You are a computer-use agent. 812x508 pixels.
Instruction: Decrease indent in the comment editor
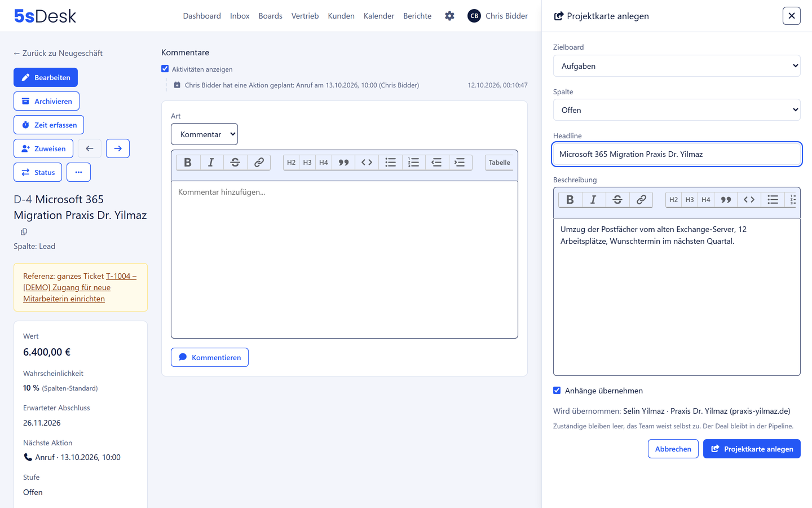[x=436, y=163]
